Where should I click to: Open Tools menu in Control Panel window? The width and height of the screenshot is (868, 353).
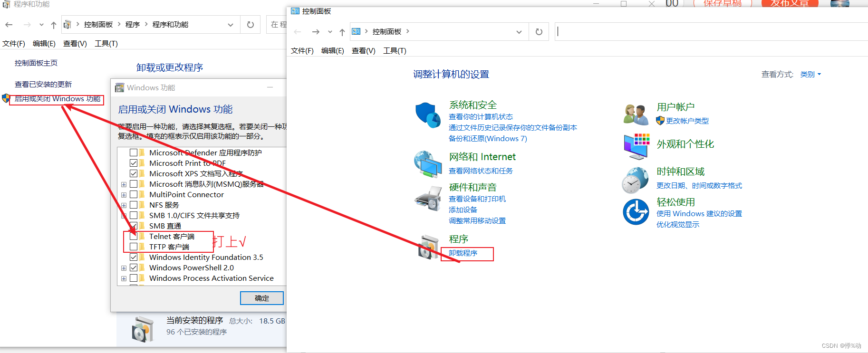(395, 50)
